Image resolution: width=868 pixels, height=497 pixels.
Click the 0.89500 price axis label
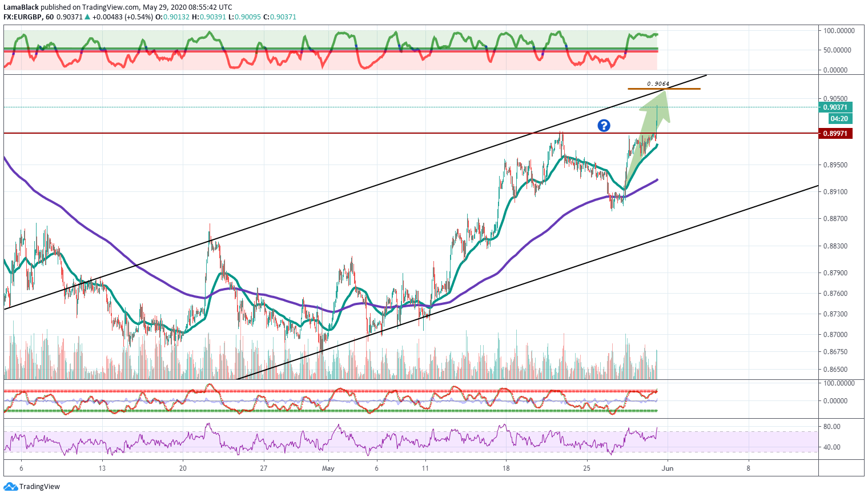tap(835, 165)
